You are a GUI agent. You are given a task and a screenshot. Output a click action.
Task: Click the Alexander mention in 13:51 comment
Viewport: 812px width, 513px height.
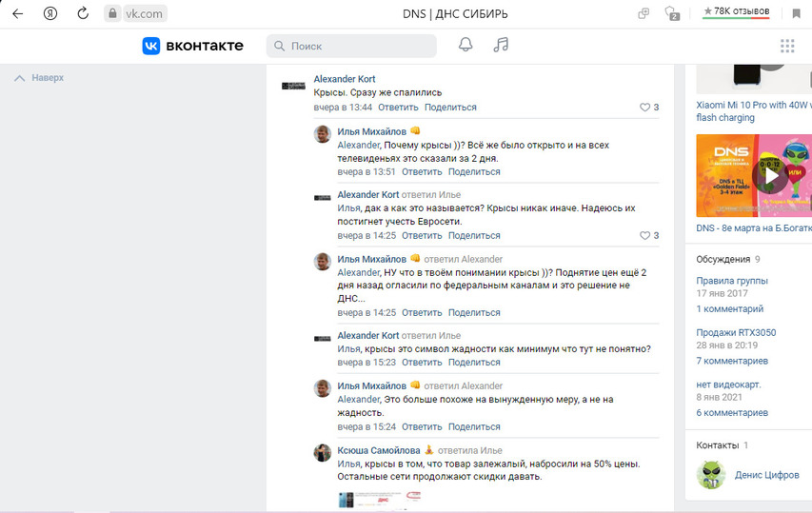click(x=359, y=145)
